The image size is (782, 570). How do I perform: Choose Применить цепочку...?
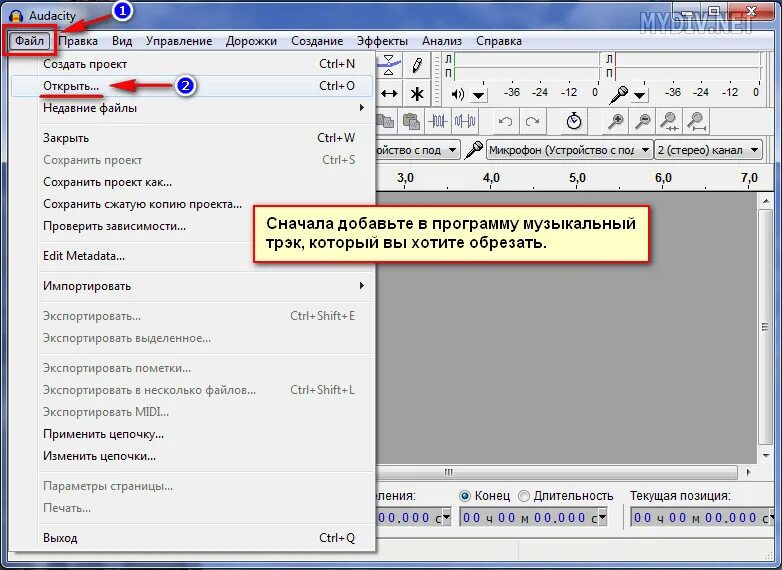(x=192, y=434)
